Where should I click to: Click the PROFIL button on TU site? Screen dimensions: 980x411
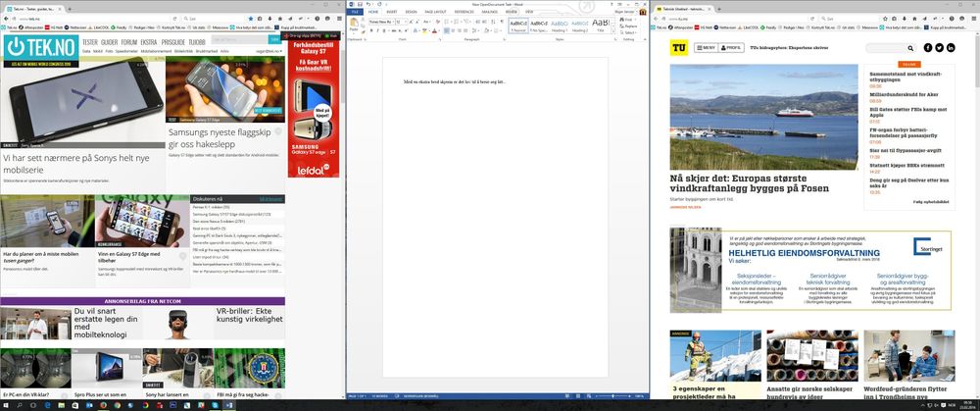(x=731, y=47)
